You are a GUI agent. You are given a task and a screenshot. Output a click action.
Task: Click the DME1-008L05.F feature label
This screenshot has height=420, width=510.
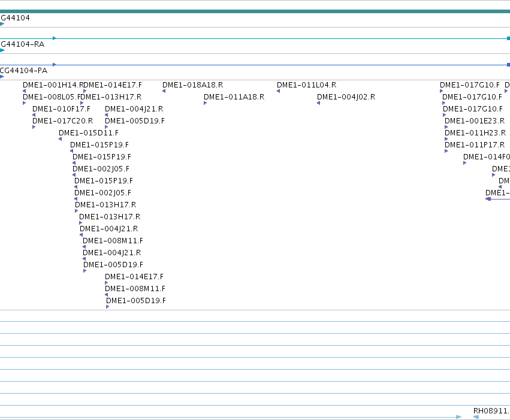tap(52, 97)
